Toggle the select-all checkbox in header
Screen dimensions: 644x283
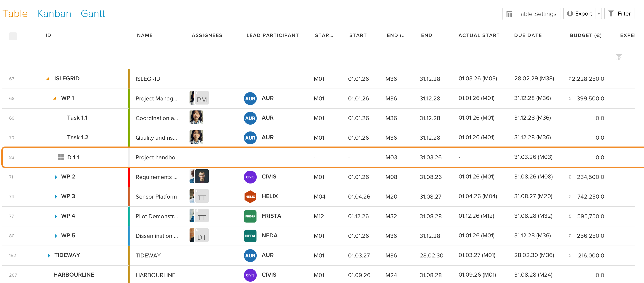[13, 36]
